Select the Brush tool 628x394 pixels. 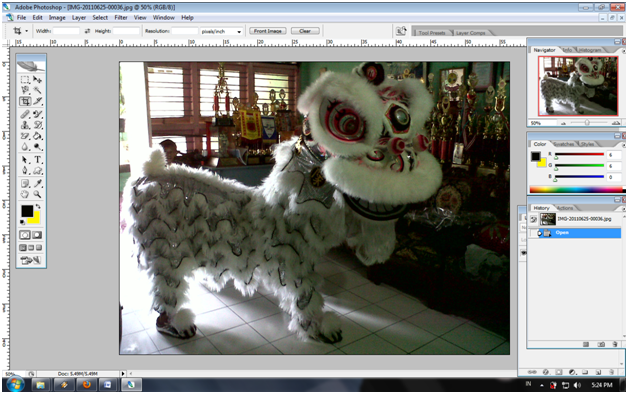click(37, 114)
